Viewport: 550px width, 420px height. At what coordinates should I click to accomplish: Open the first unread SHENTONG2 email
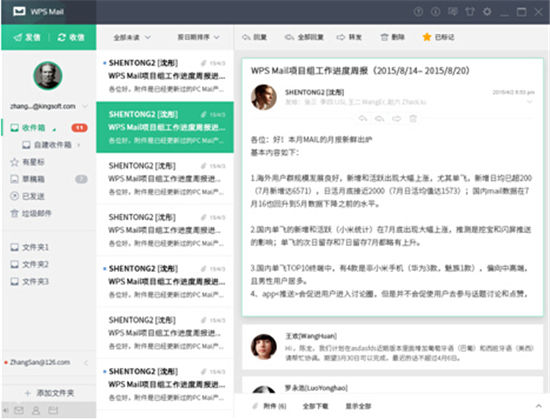165,76
